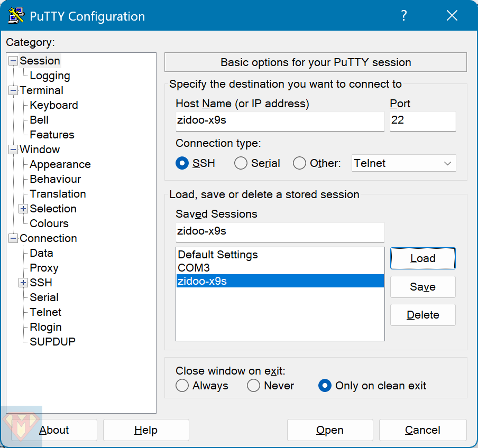Open the Keyboard category

pyautogui.click(x=54, y=105)
